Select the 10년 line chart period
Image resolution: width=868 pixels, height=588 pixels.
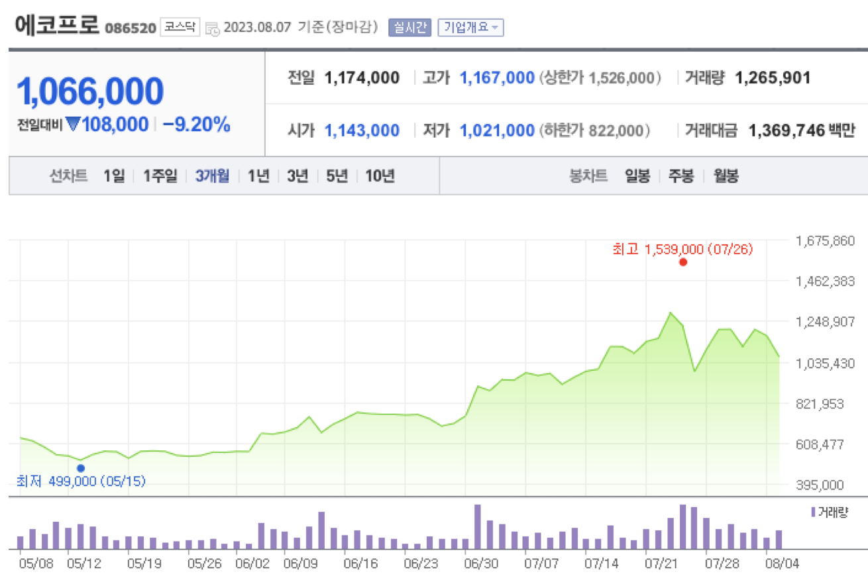[380, 176]
